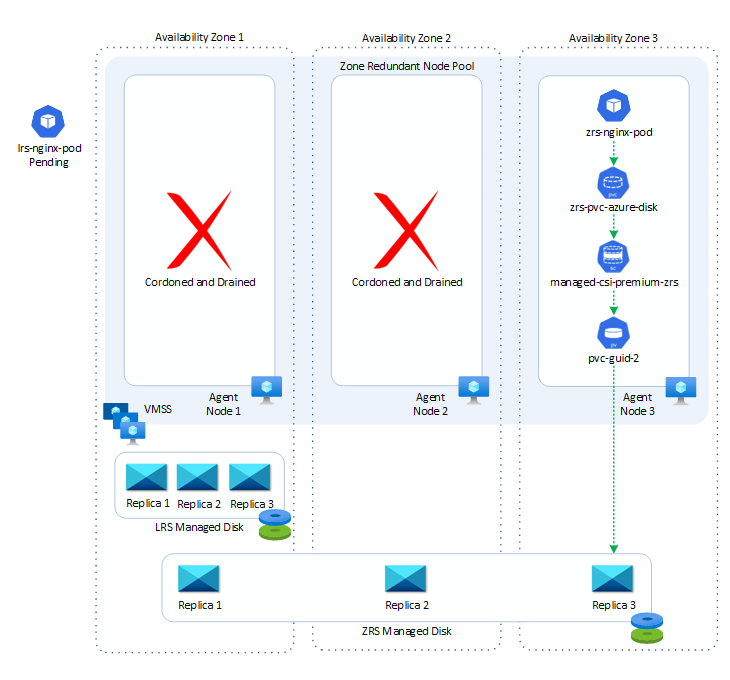This screenshot has width=730, height=680.
Task: Click the Agent Node 3 label
Action: (637, 404)
